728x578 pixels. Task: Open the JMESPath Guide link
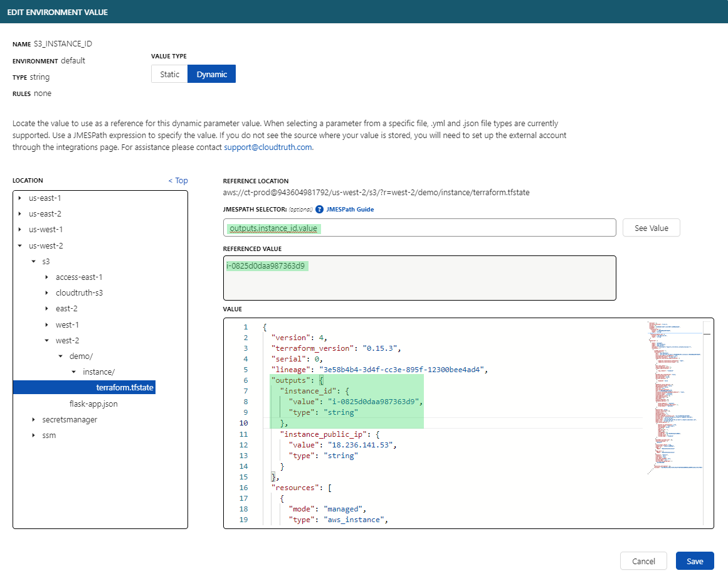click(350, 210)
